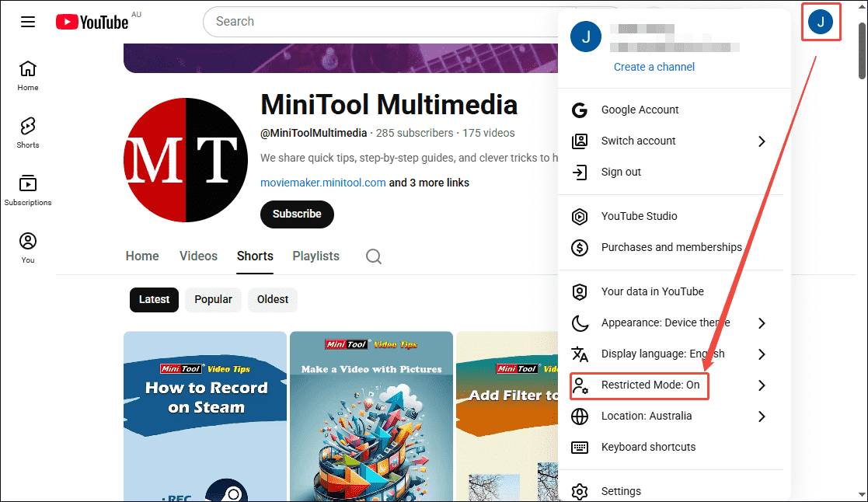Click the Sign out icon
This screenshot has width=868, height=502.
(x=580, y=173)
